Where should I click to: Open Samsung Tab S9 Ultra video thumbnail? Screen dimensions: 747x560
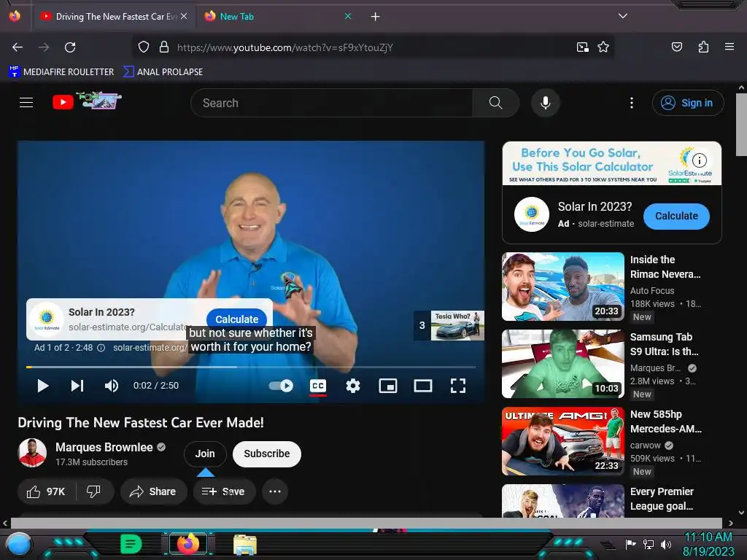point(563,364)
